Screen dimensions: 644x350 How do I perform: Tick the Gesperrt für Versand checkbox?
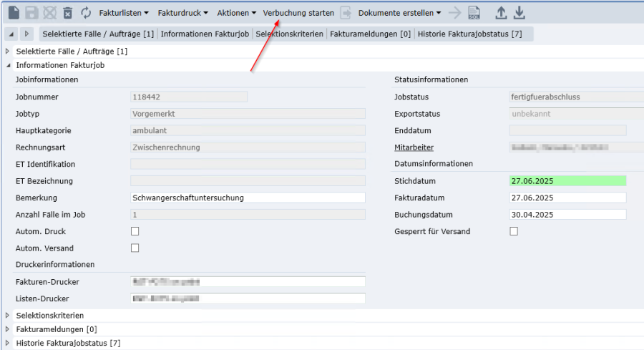(514, 231)
